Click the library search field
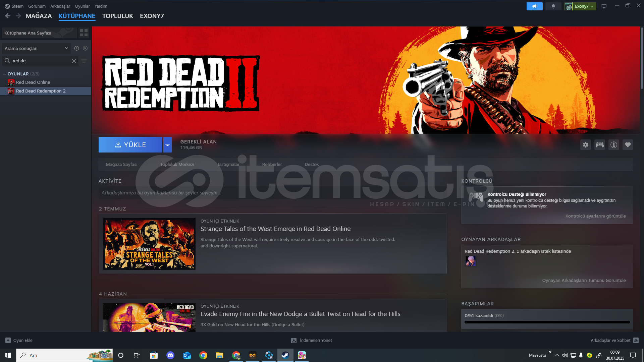This screenshot has width=644, height=362. coord(40,61)
